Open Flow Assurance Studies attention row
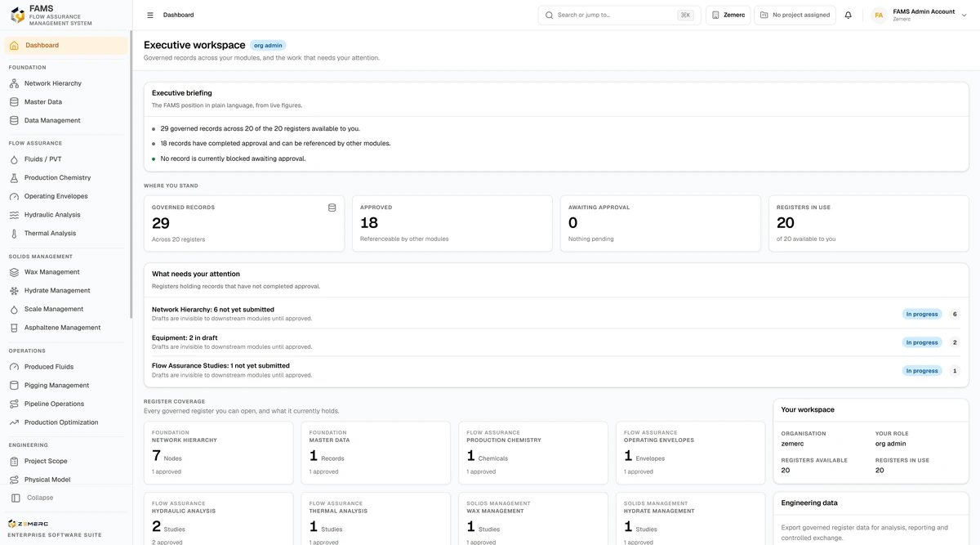The height and width of the screenshot is (545, 980). click(556, 370)
